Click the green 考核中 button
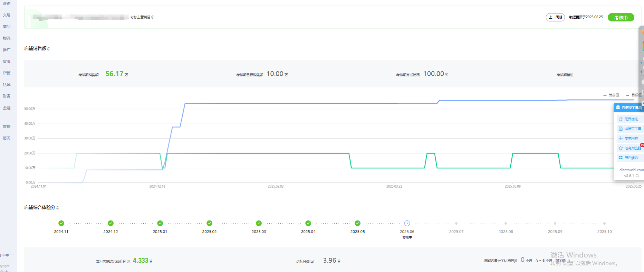This screenshot has height=272, width=644. click(x=621, y=18)
